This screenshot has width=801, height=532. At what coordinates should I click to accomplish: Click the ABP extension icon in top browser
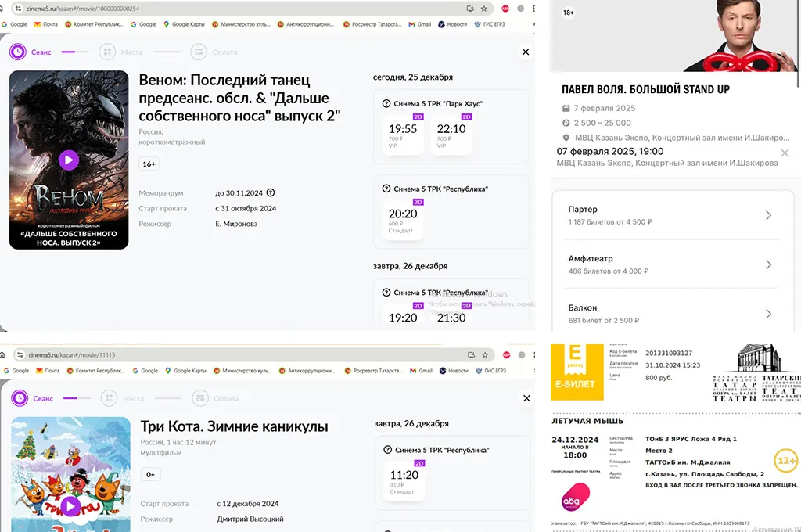[x=505, y=9]
